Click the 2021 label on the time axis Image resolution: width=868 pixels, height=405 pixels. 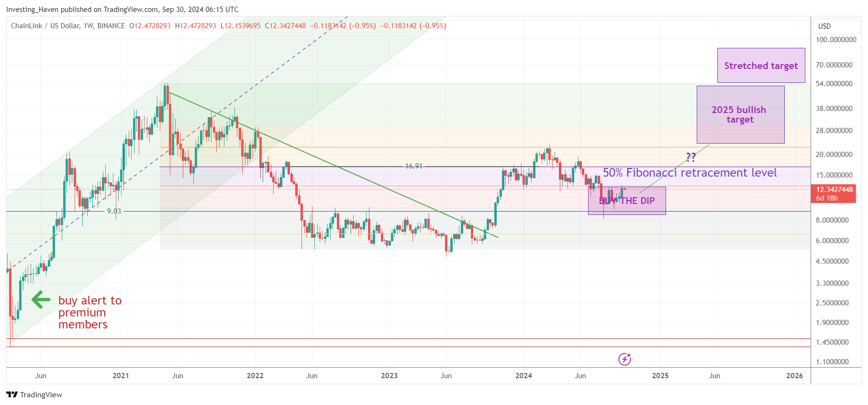tap(121, 375)
